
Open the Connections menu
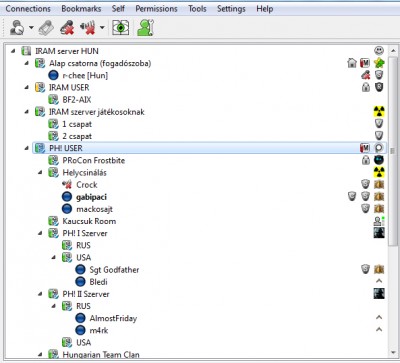(28, 9)
